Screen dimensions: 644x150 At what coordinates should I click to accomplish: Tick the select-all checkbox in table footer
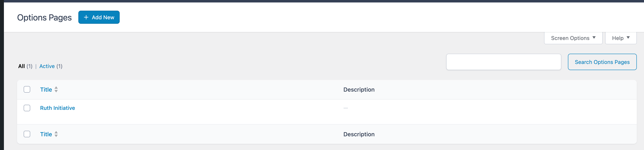point(27,134)
